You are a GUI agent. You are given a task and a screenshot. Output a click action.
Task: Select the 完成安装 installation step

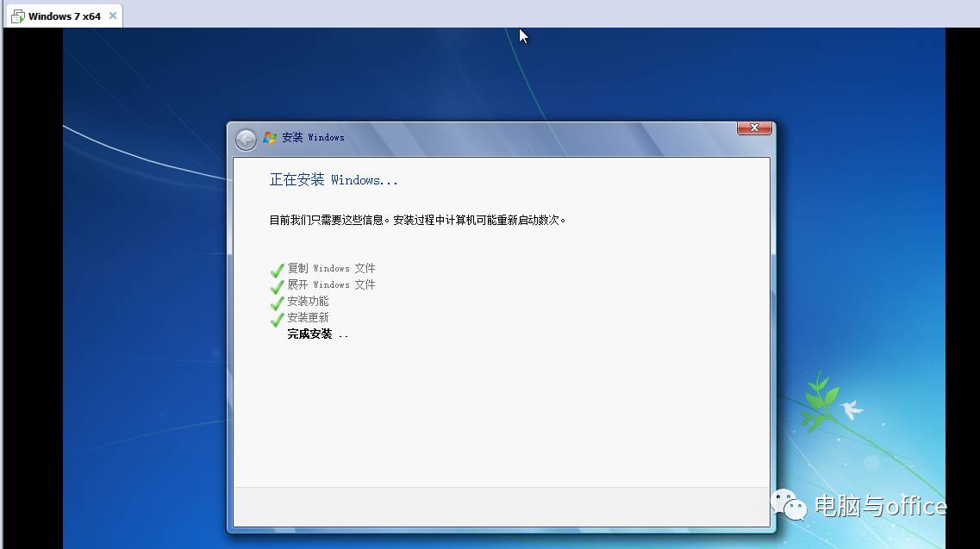click(310, 334)
